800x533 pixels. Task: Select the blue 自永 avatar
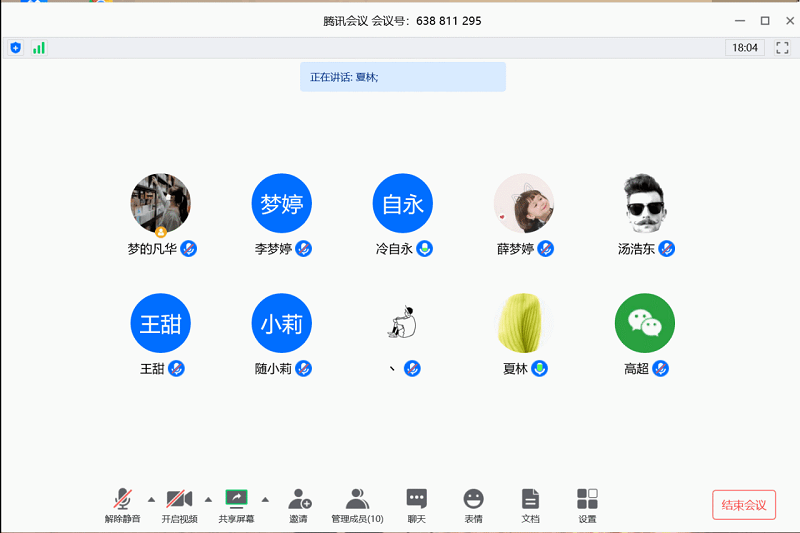pyautogui.click(x=403, y=204)
